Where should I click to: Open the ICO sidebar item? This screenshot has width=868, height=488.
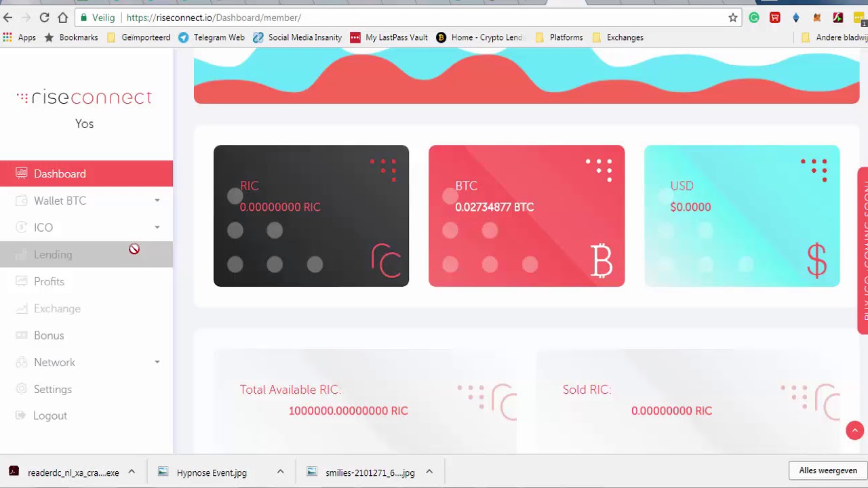click(86, 228)
